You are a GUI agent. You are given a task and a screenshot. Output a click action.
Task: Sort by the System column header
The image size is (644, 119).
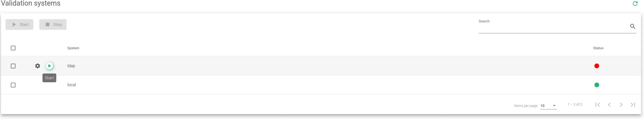[73, 48]
